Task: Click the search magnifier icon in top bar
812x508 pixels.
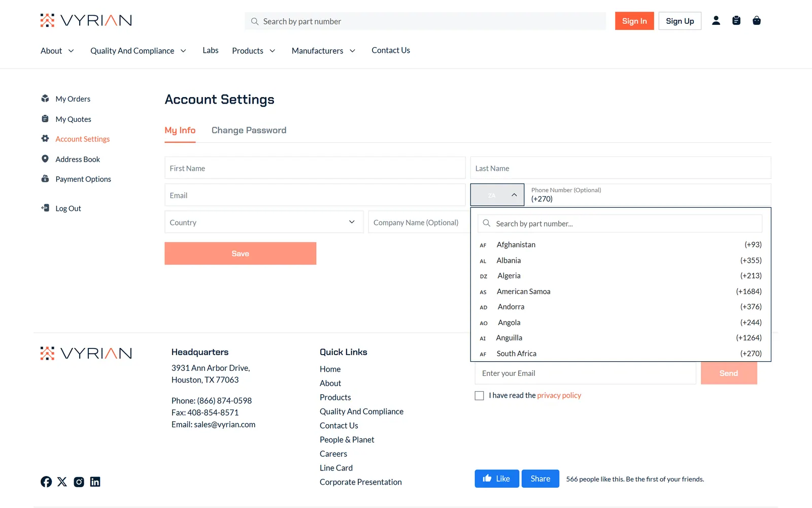Action: (x=255, y=21)
